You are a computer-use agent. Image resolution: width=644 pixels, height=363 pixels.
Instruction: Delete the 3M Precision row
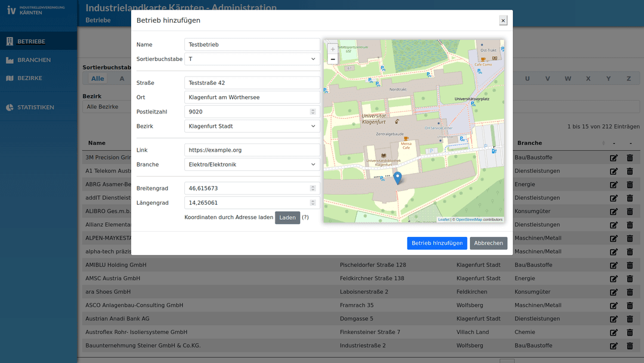pos(630,158)
